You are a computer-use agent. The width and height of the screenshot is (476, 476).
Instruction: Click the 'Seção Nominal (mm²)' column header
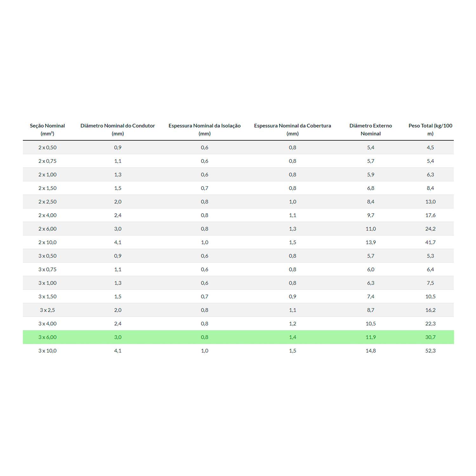point(47,129)
